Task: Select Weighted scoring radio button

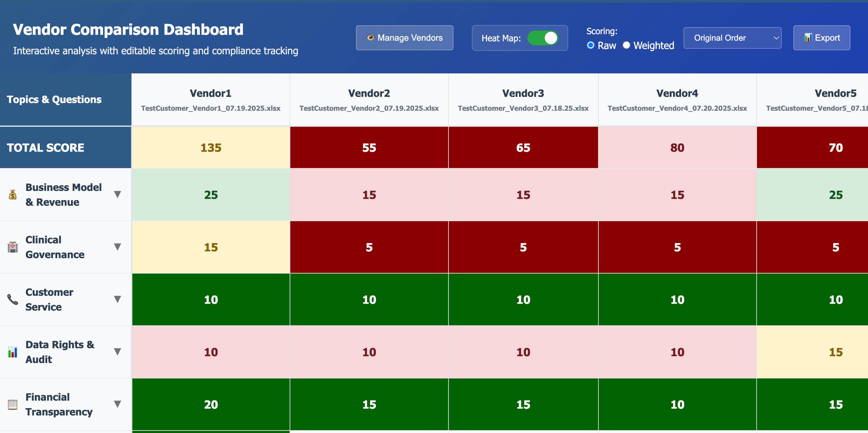Action: click(626, 45)
